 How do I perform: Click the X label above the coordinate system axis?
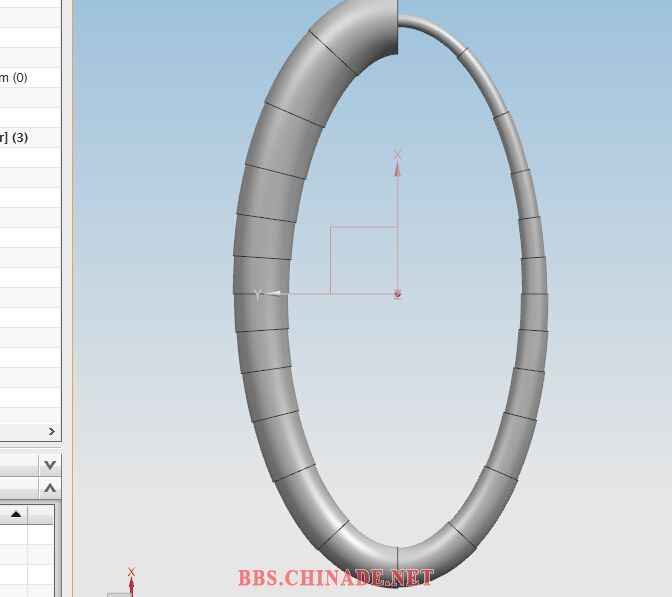point(398,154)
